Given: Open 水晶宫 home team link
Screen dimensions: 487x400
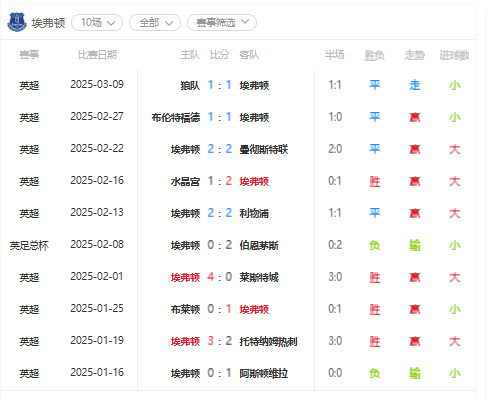Looking at the screenshot, I should point(185,182).
